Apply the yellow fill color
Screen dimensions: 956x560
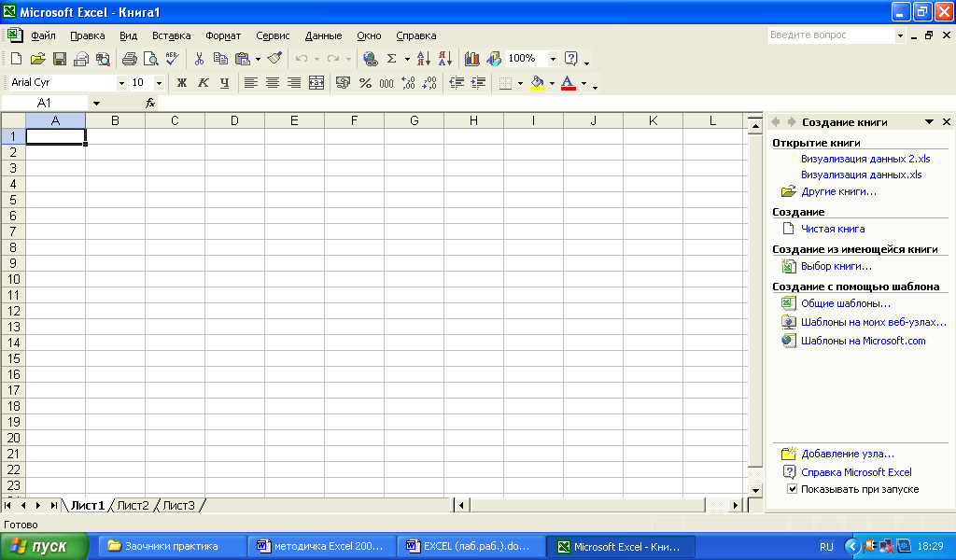537,83
